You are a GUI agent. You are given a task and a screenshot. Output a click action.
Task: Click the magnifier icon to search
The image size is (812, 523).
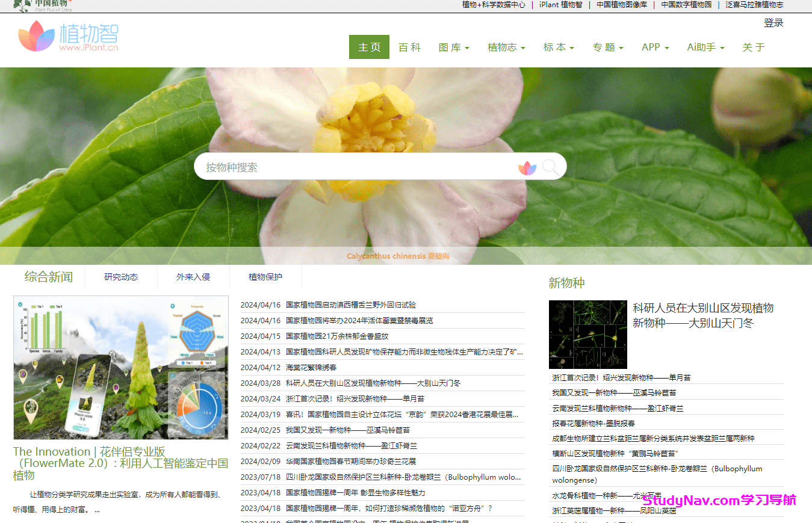point(550,167)
